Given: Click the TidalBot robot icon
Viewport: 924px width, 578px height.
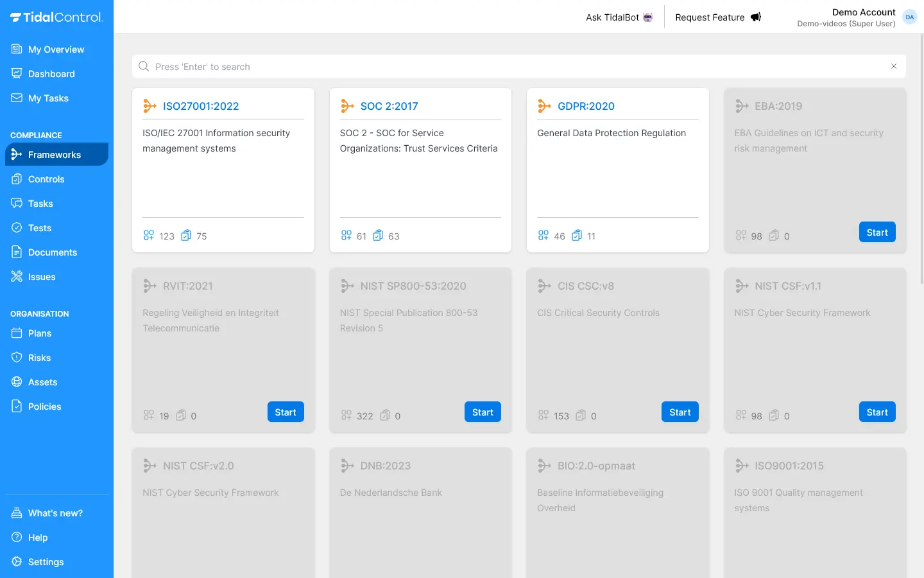Looking at the screenshot, I should (648, 17).
